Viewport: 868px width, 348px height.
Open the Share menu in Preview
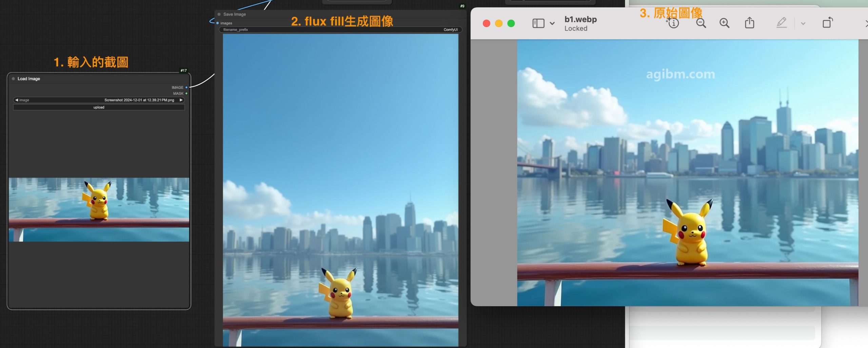pos(750,23)
